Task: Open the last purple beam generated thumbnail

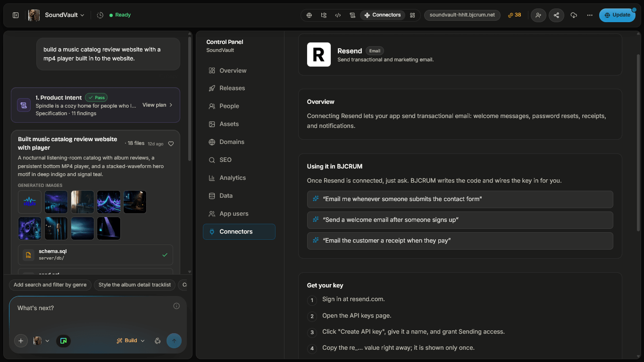Action: (x=109, y=228)
